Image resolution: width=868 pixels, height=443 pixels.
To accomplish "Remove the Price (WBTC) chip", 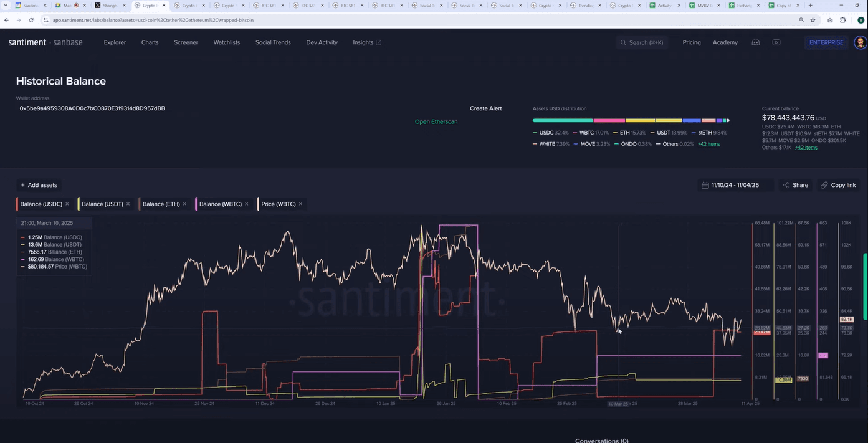I will click(x=300, y=204).
